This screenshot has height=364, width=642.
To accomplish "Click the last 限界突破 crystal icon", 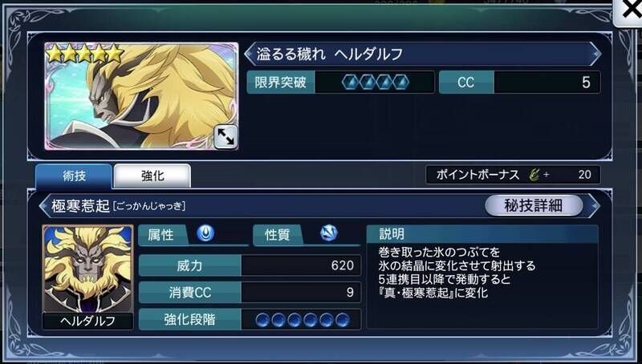I will 400,83.
